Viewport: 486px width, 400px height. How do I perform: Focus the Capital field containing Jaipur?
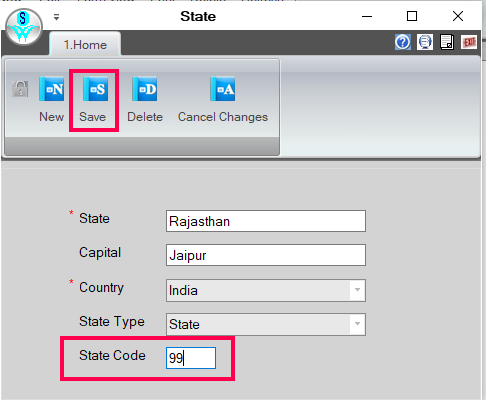[266, 255]
